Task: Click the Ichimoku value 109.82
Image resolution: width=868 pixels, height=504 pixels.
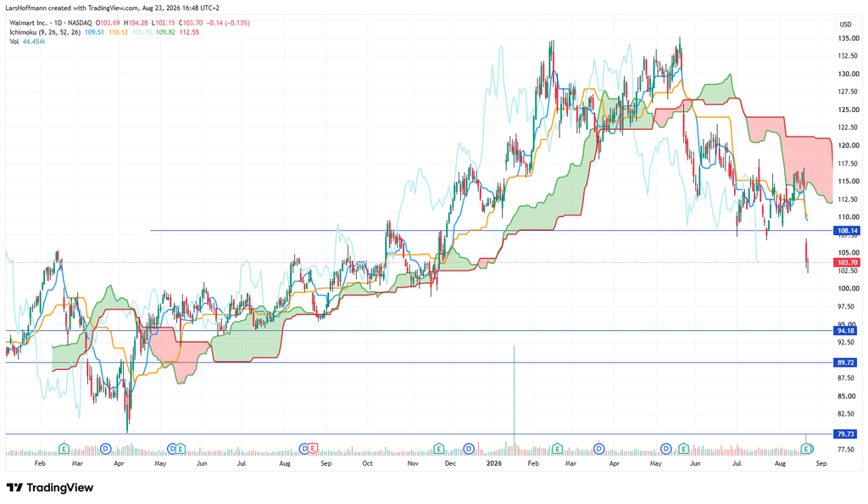Action: pyautogui.click(x=165, y=32)
